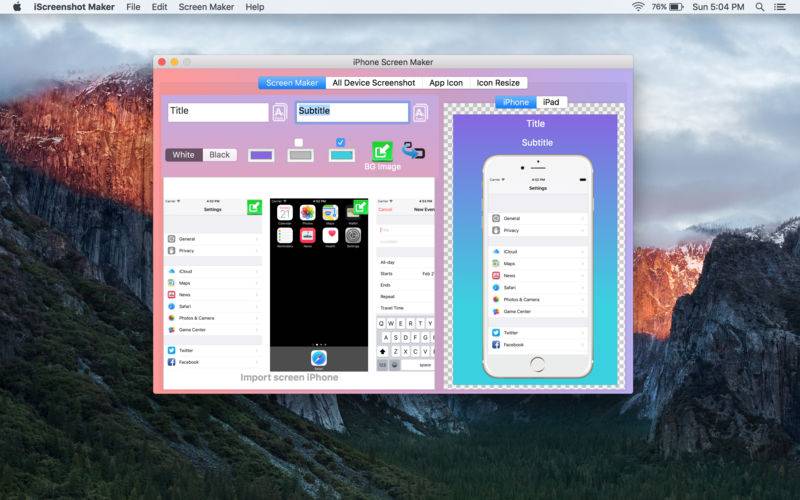Open the Apple menu
This screenshot has width=800, height=500.
[17, 7]
